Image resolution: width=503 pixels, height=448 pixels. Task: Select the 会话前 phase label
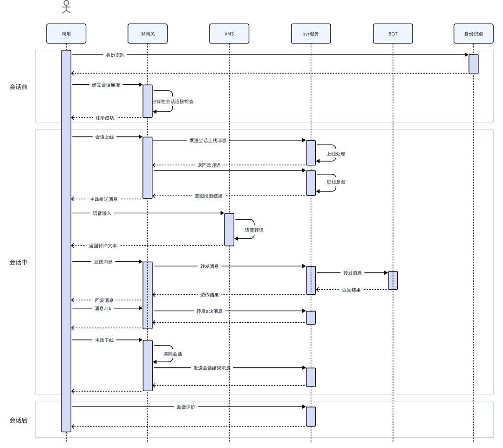coord(18,87)
